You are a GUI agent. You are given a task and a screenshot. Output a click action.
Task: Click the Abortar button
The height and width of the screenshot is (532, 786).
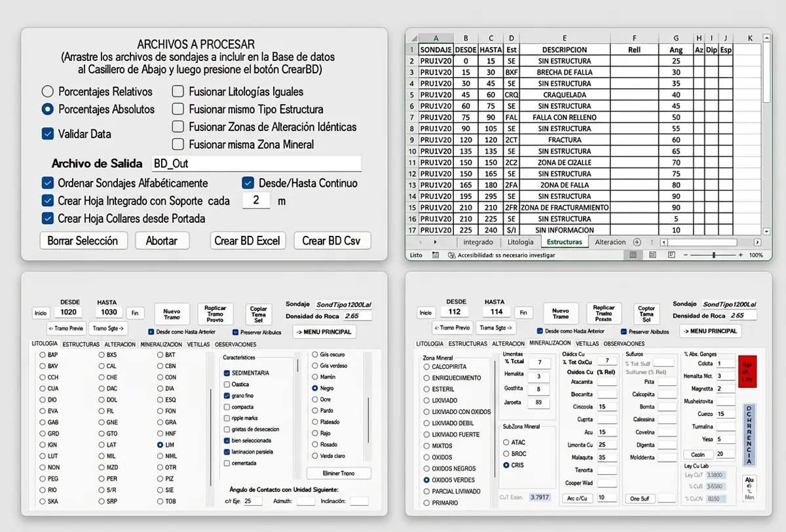coord(162,240)
